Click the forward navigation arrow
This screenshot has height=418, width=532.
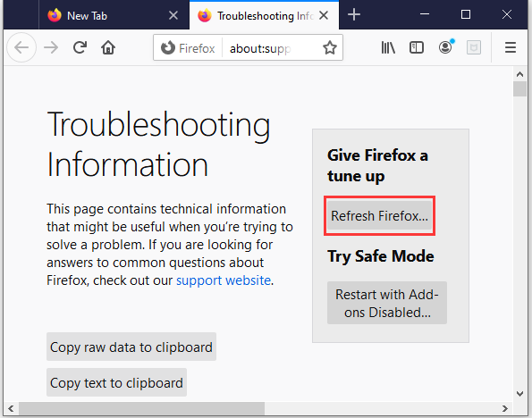(x=51, y=47)
